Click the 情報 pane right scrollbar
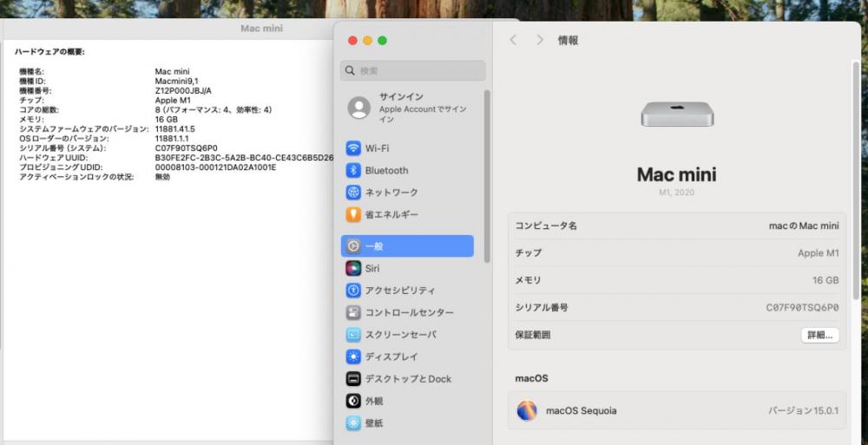868x445 pixels. pyautogui.click(x=856, y=180)
